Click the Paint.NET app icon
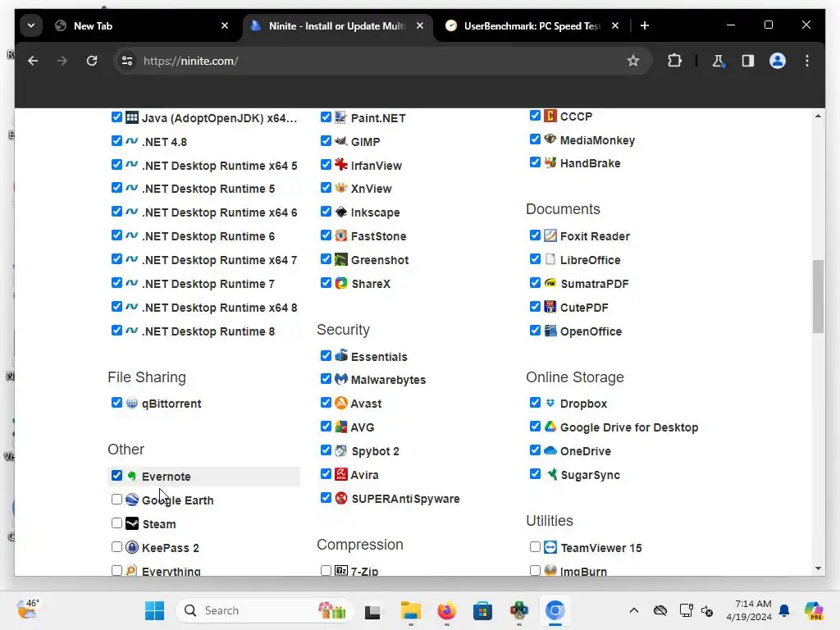Viewport: 840px width, 630px height. tap(340, 117)
